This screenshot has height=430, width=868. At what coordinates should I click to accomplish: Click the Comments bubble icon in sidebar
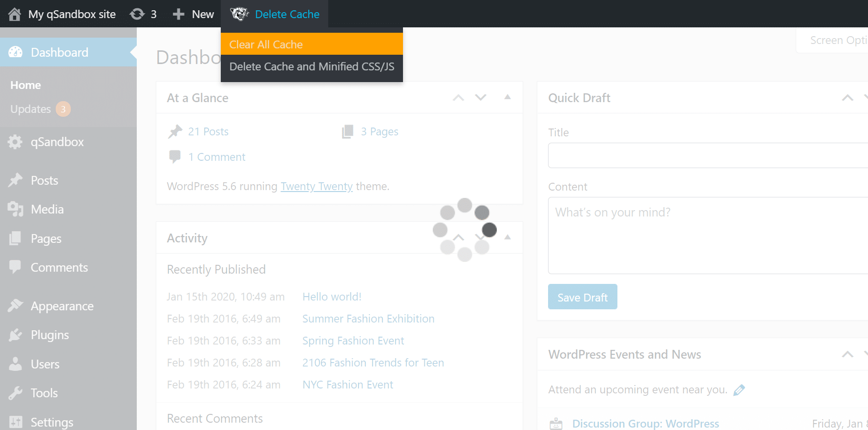pyautogui.click(x=15, y=267)
